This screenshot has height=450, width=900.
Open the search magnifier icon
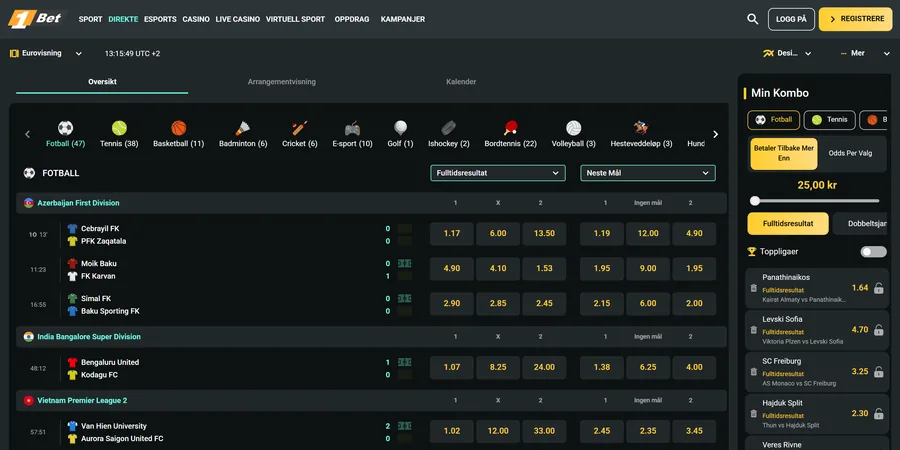tap(752, 19)
